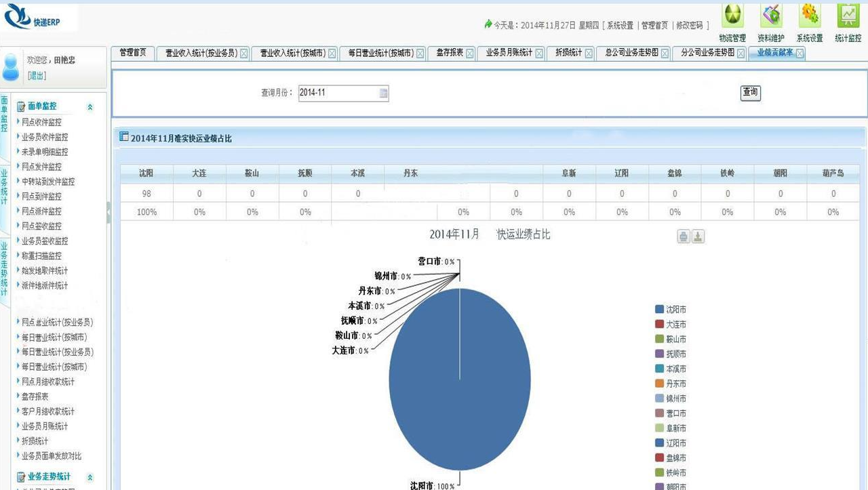Viewport: 868px width, 490px height.
Task: Close the 盘存报表 tab
Action: [470, 54]
